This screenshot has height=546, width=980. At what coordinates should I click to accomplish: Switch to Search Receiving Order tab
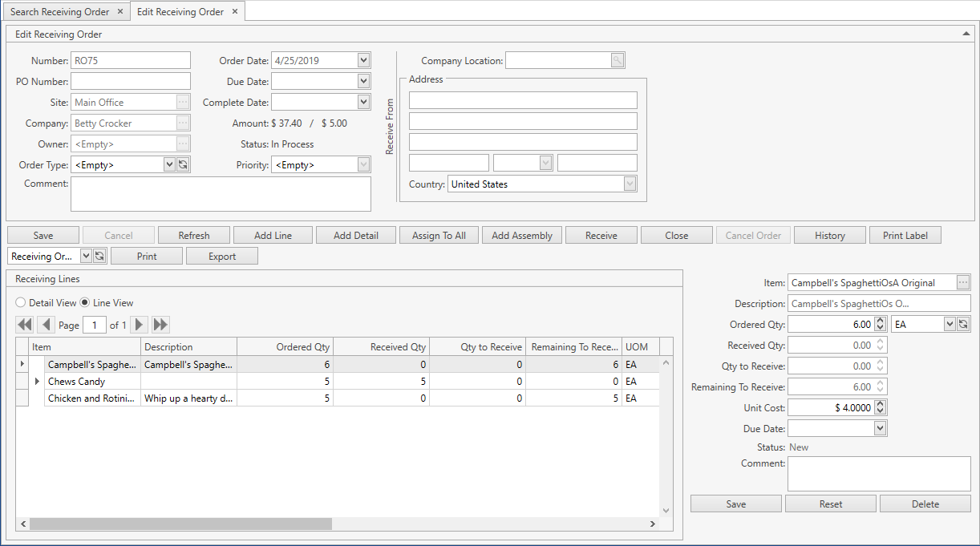pos(60,12)
